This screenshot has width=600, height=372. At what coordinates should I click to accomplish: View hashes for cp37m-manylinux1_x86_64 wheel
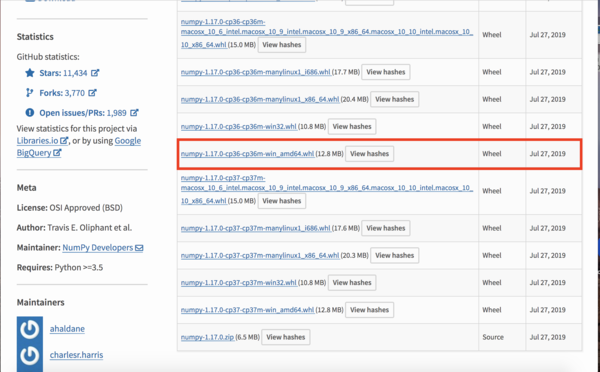click(x=395, y=255)
